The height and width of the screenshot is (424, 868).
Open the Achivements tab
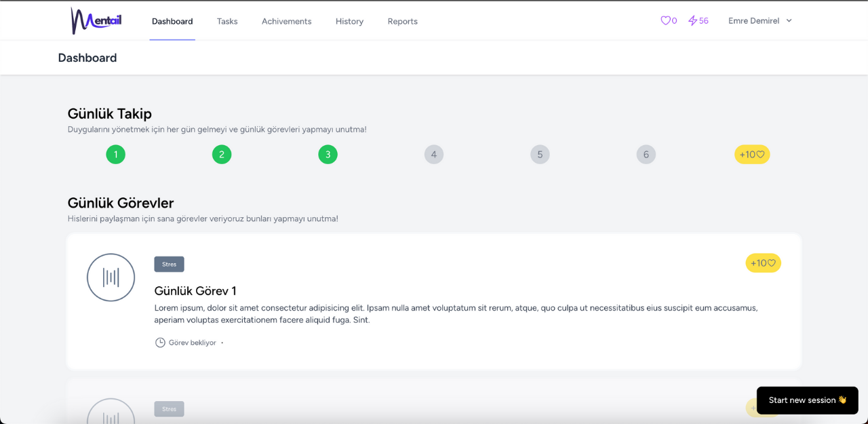[286, 21]
